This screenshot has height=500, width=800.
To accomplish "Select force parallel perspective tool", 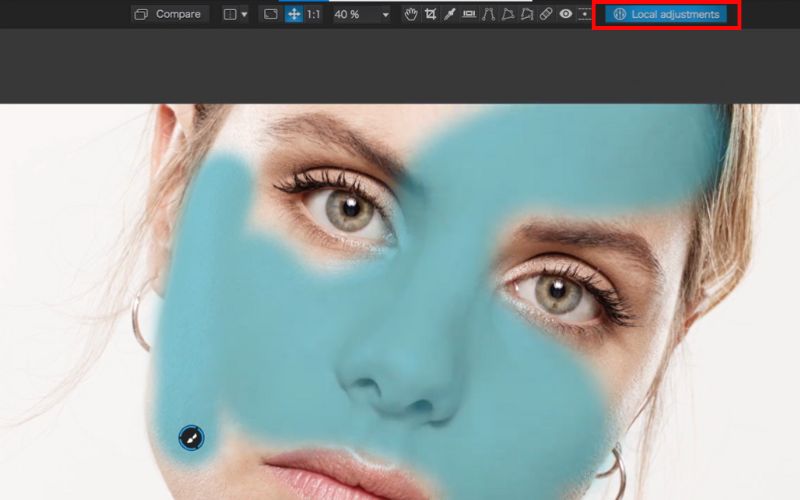I will (488, 14).
